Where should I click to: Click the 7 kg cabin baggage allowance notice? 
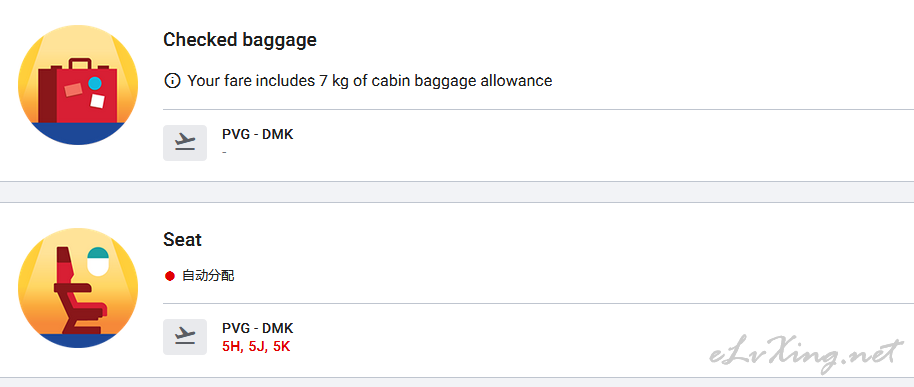coord(370,80)
